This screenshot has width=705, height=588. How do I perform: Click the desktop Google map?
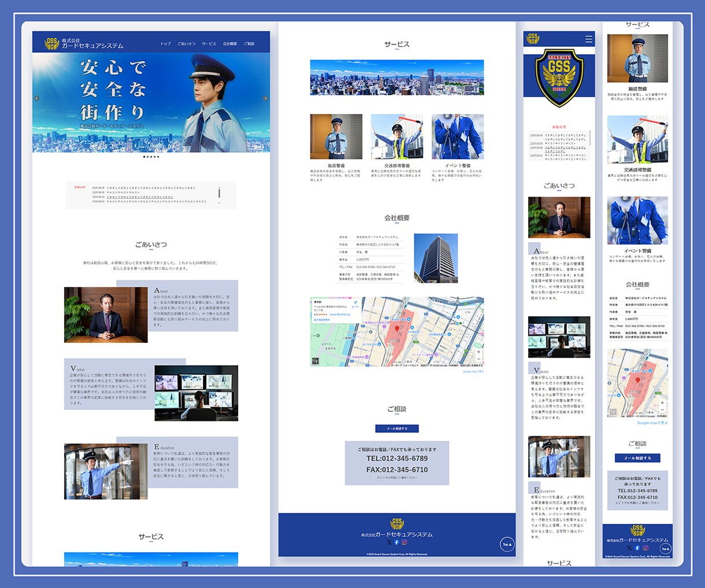[x=397, y=332]
